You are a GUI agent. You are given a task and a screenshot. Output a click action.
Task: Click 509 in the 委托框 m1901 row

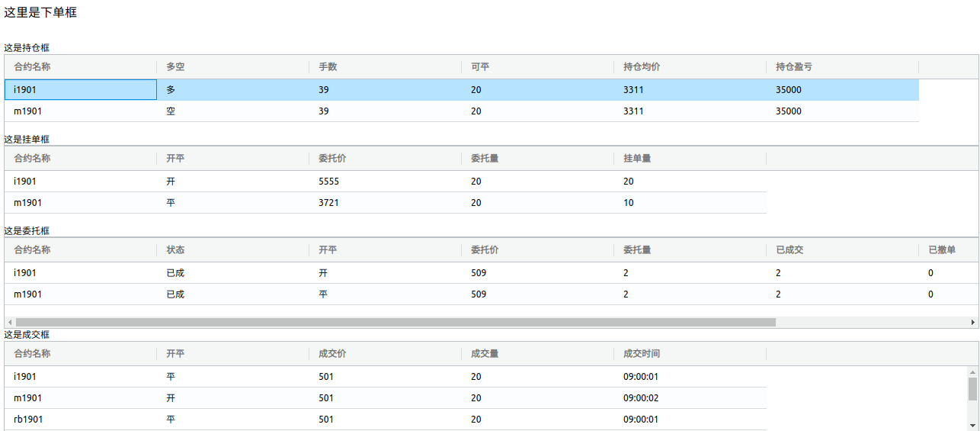(538, 294)
